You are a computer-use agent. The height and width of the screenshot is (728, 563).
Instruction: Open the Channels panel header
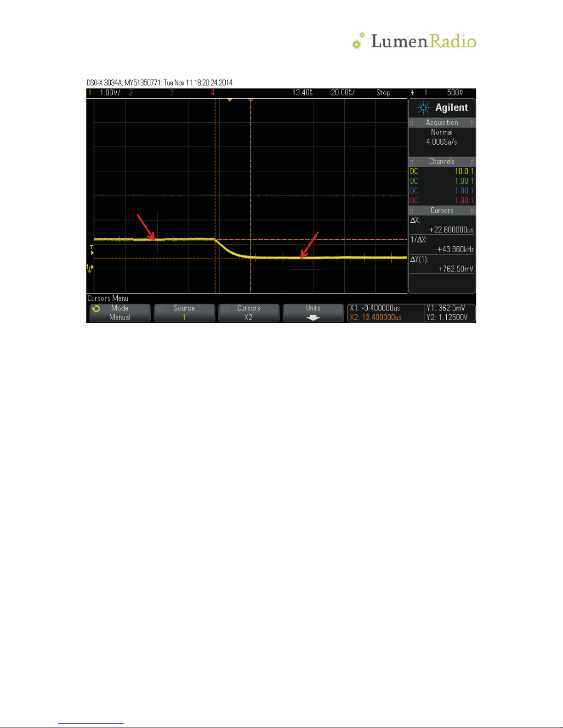click(442, 162)
